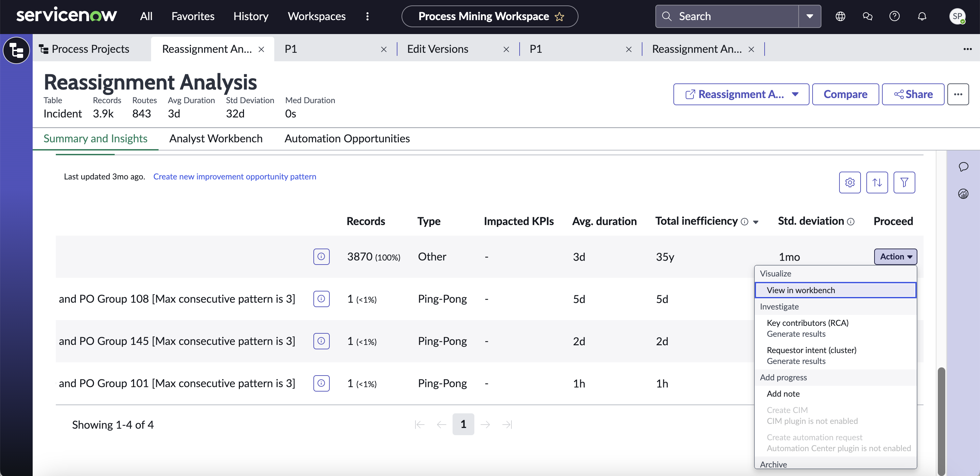Click info icon for PO Group 101 row
Viewport: 980px width, 476px height.
(321, 383)
